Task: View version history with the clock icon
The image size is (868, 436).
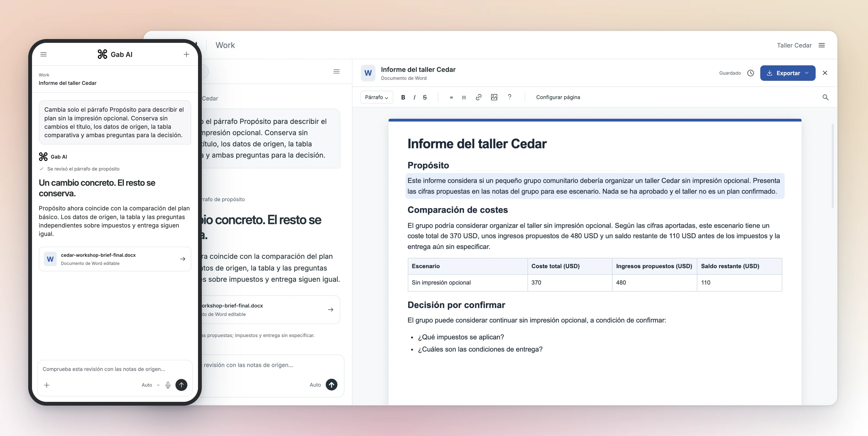Action: (750, 73)
